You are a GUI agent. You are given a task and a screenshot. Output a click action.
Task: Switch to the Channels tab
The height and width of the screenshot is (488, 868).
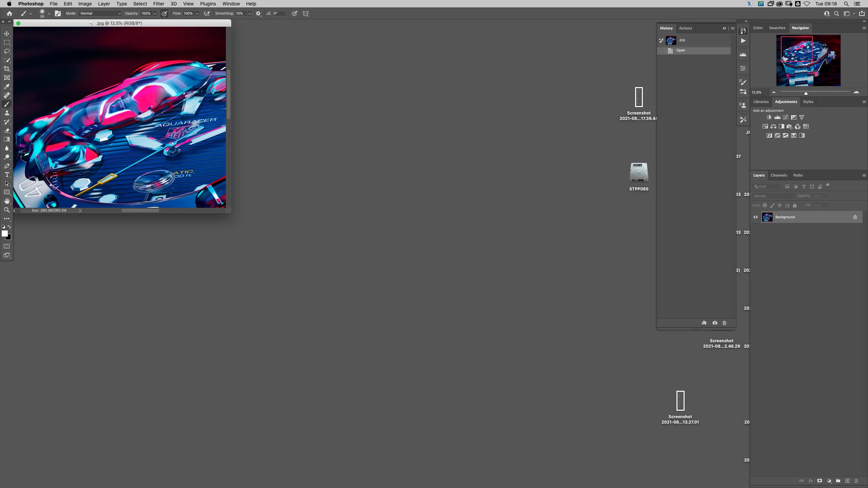click(778, 175)
